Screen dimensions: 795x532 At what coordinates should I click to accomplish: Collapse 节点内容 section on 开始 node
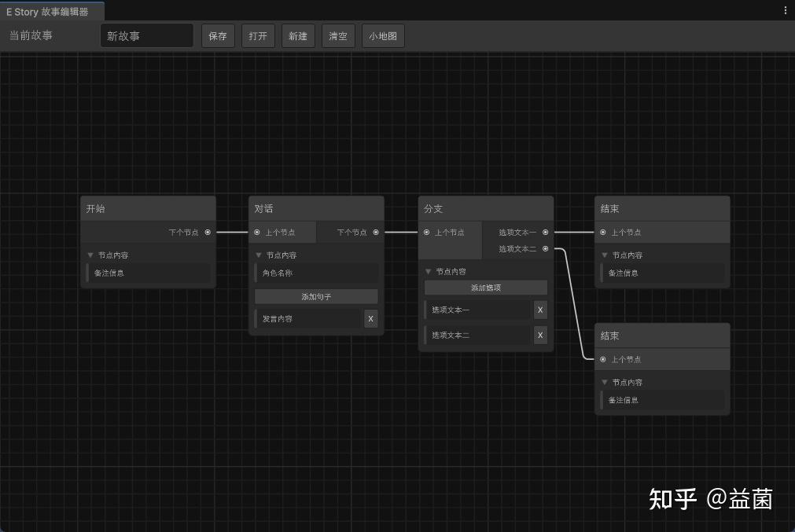click(x=89, y=255)
